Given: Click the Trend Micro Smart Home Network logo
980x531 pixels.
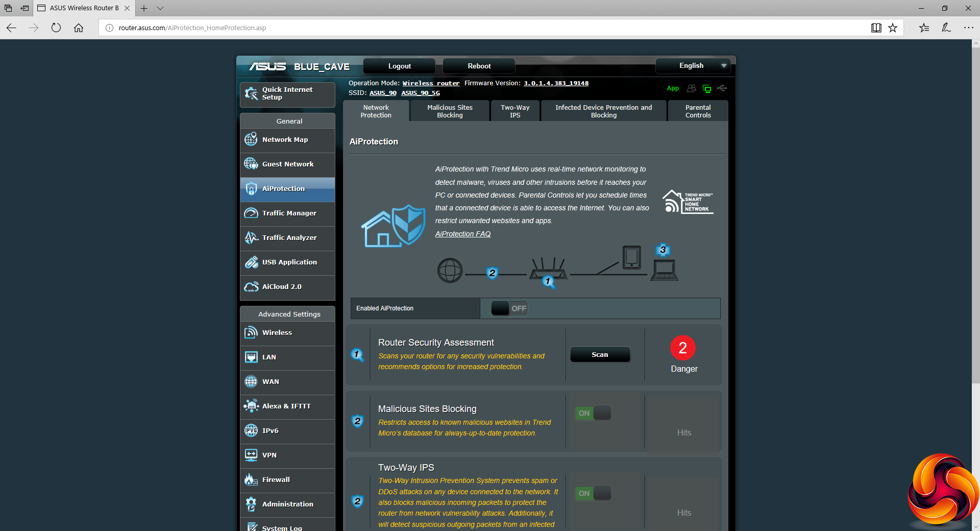Looking at the screenshot, I should (688, 201).
